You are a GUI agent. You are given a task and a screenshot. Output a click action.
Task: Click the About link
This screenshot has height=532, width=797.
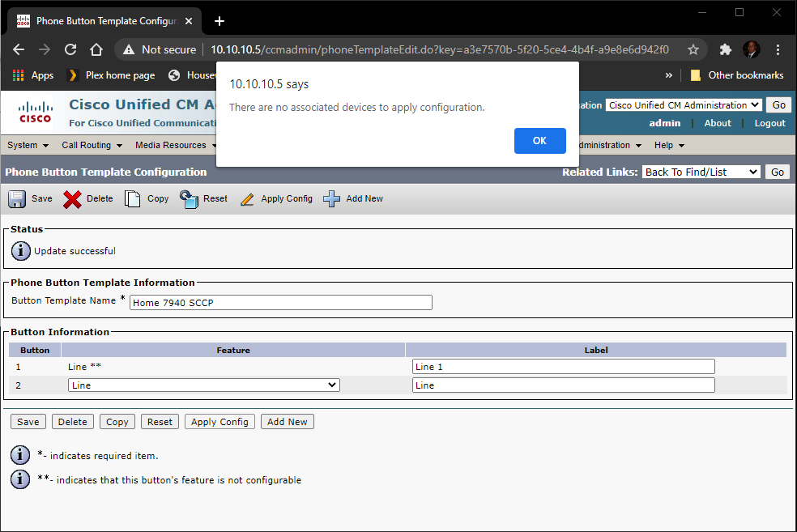pyautogui.click(x=717, y=123)
